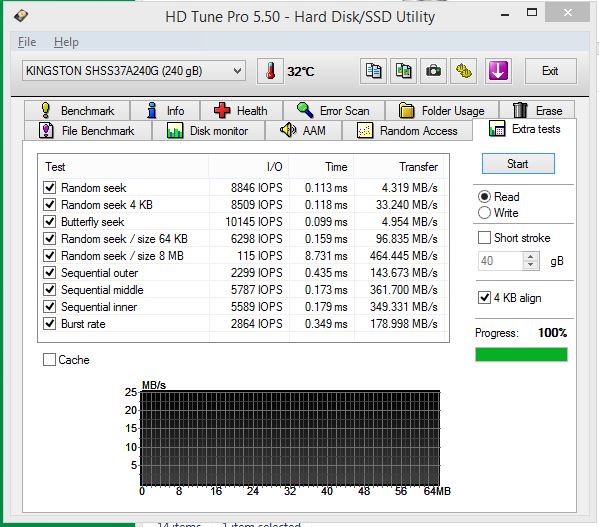This screenshot has width=599, height=527.
Task: Click the purple download arrow icon
Action: tap(498, 71)
